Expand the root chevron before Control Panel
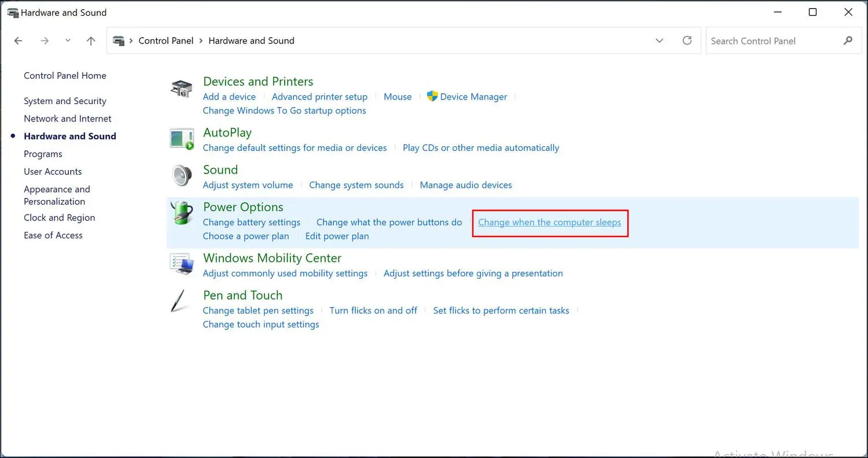 [x=131, y=40]
